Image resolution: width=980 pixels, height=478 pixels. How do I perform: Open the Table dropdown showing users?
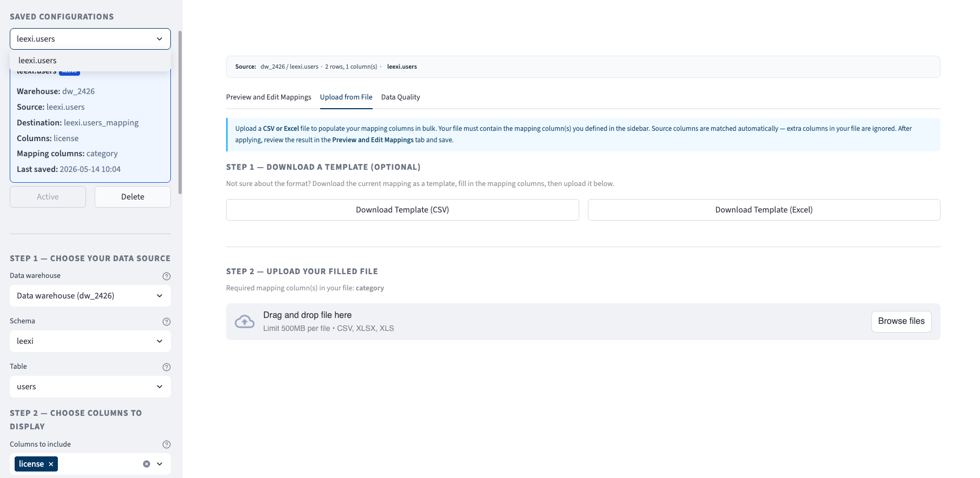90,387
